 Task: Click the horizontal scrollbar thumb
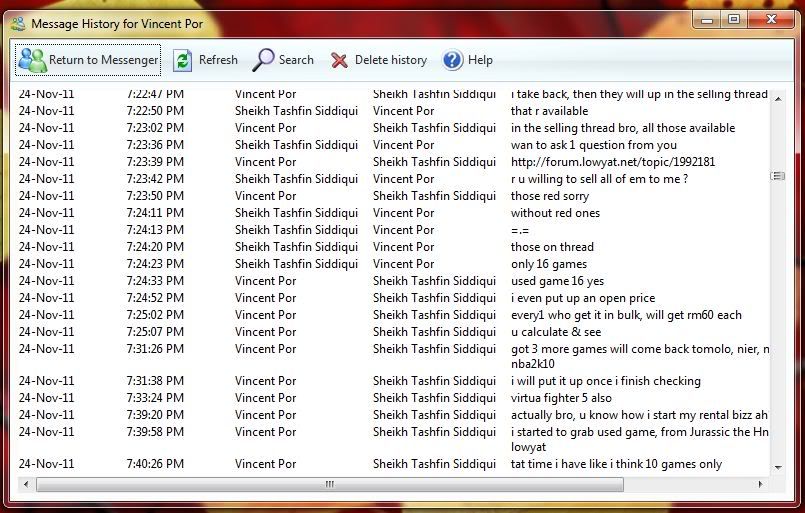click(x=330, y=484)
